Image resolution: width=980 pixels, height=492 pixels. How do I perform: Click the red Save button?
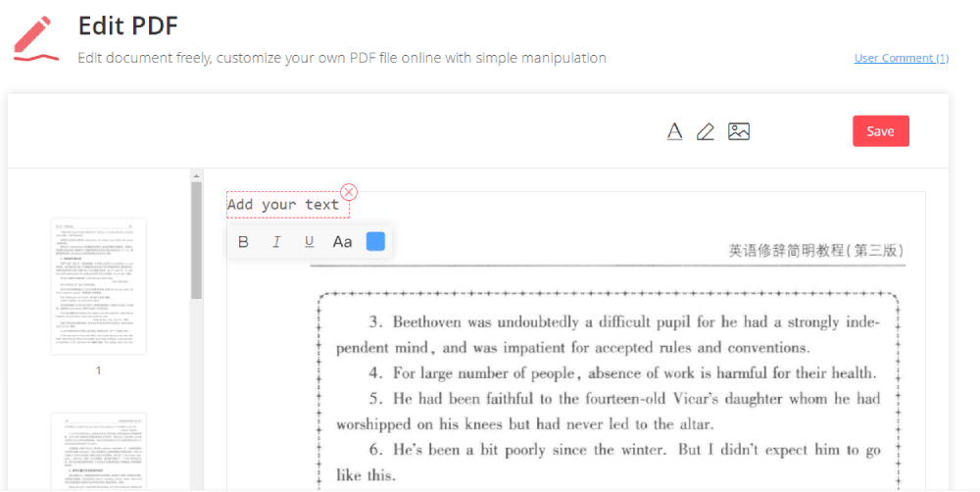[880, 131]
